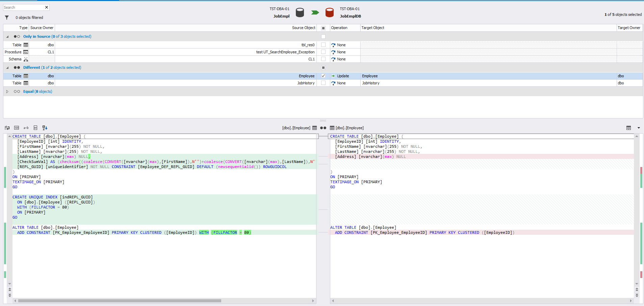The width and height of the screenshot is (644, 306).
Task: Click the None operation icon for tbl_res0
Action: point(333,45)
